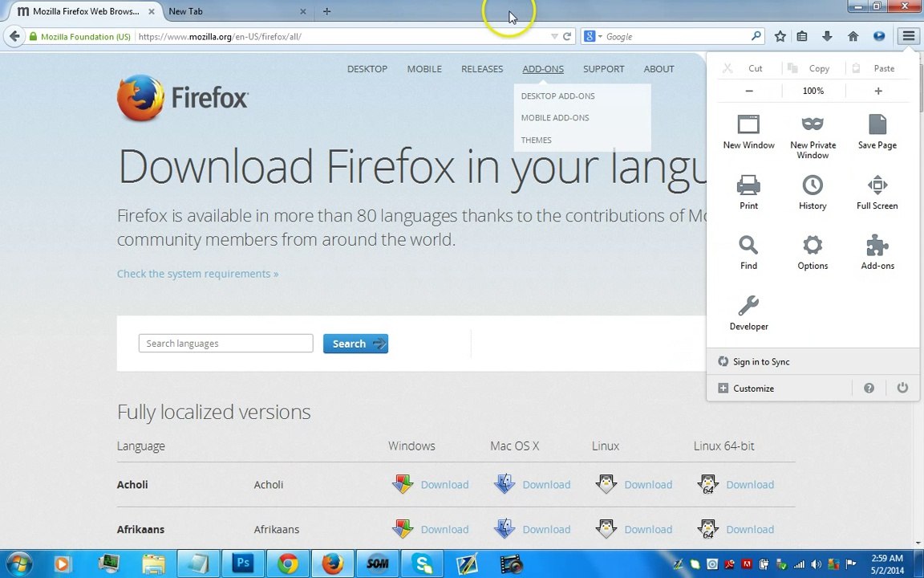
Task: Open the URL history dropdown arrow
Action: coord(554,37)
